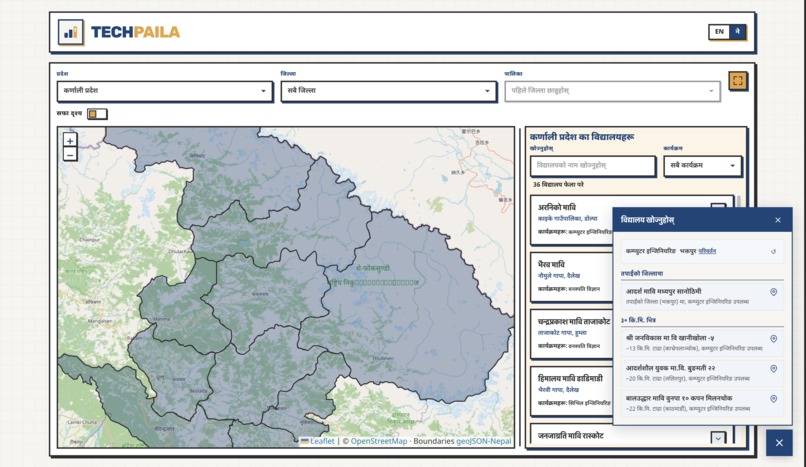Open the geoJSON-Nepal link
The width and height of the screenshot is (806, 467).
(x=483, y=441)
